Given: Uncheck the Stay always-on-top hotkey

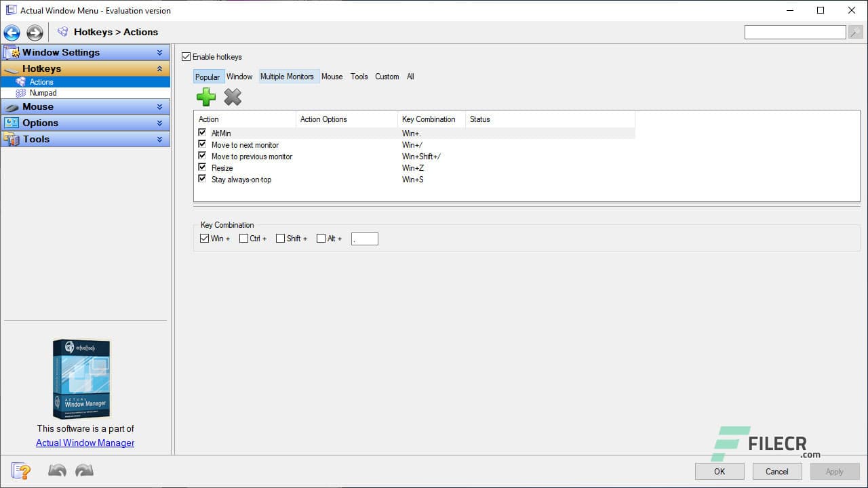Looking at the screenshot, I should click(x=201, y=179).
